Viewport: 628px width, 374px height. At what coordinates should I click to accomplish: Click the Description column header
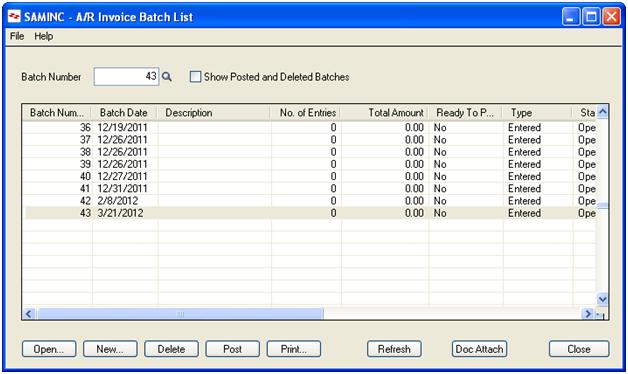pos(213,113)
